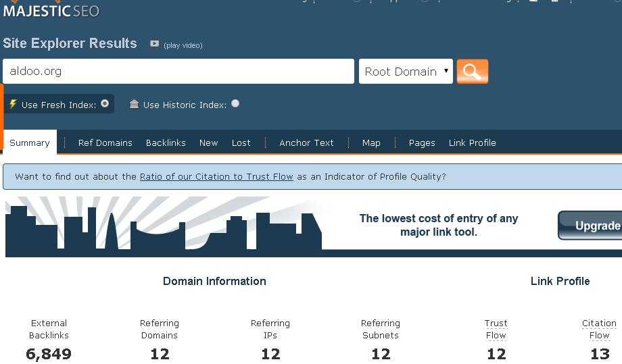Select the Use Historic Index radio button
The width and height of the screenshot is (622, 364).
[x=235, y=103]
